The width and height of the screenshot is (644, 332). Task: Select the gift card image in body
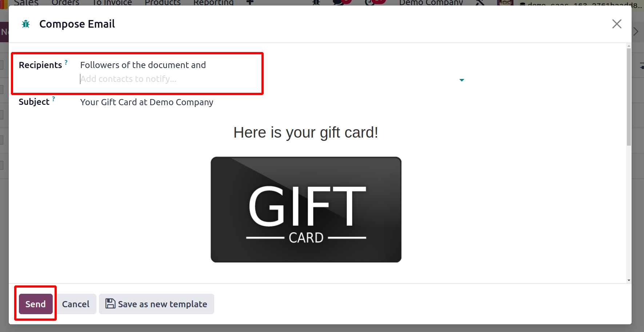[x=306, y=210]
